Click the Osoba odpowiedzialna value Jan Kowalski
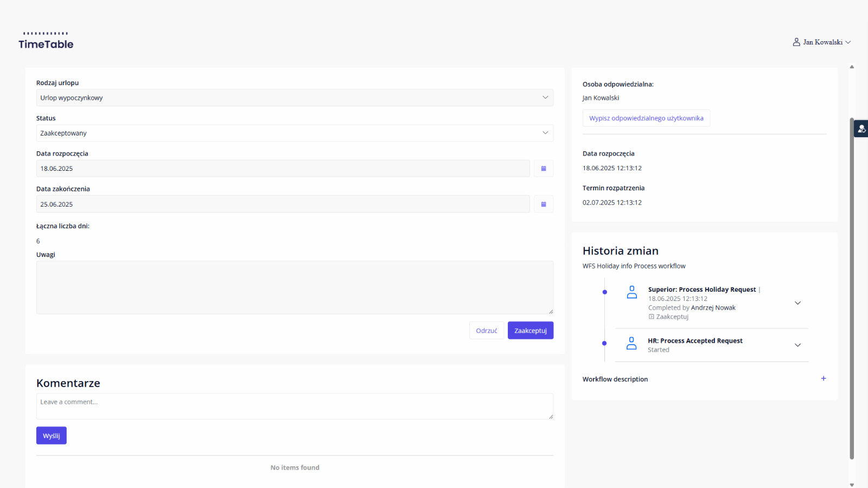Viewport: 868px width, 488px height. (601, 98)
